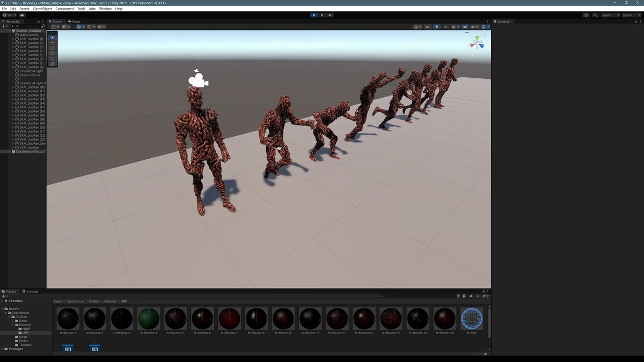The width and height of the screenshot is (644, 362).
Task: Select the Scale tool in scene overlay
Action: click(x=52, y=53)
